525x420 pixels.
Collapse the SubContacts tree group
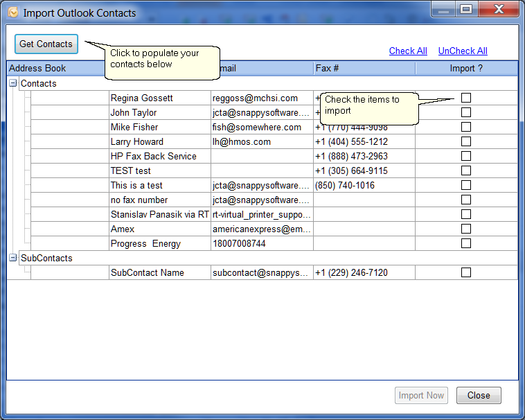coord(13,258)
